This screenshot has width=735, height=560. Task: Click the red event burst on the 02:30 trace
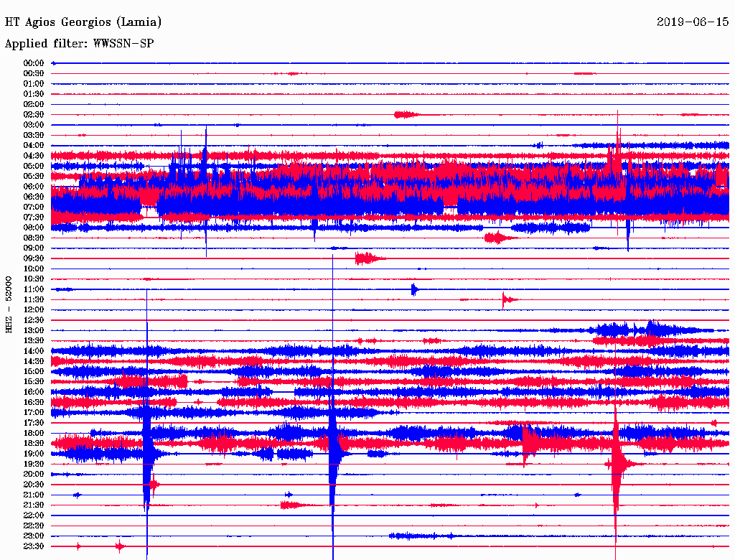pyautogui.click(x=406, y=114)
